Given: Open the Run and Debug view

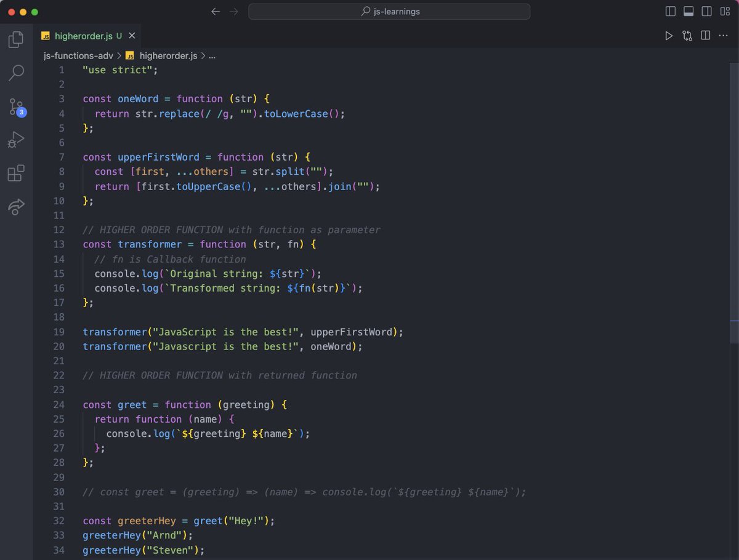Looking at the screenshot, I should tap(16, 140).
